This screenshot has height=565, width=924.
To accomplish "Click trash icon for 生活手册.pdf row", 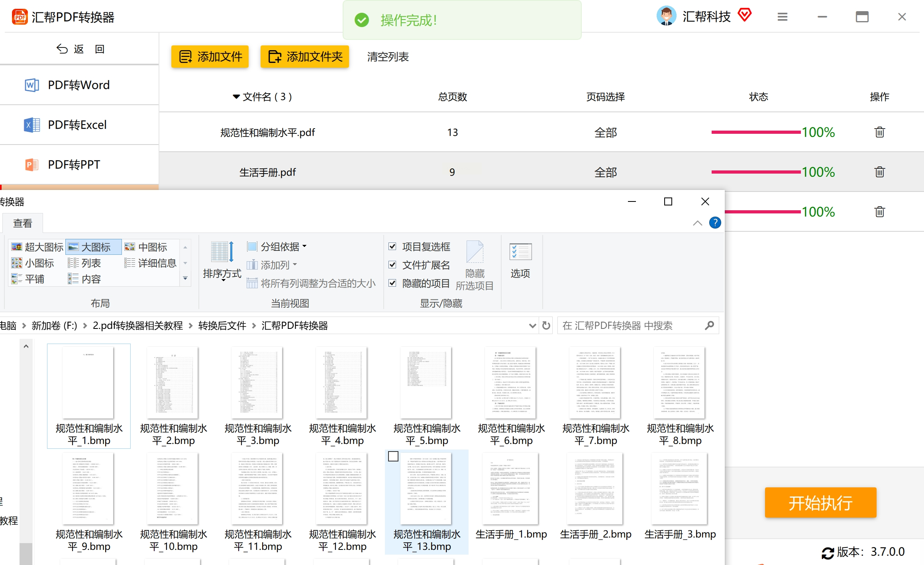I will 879,172.
